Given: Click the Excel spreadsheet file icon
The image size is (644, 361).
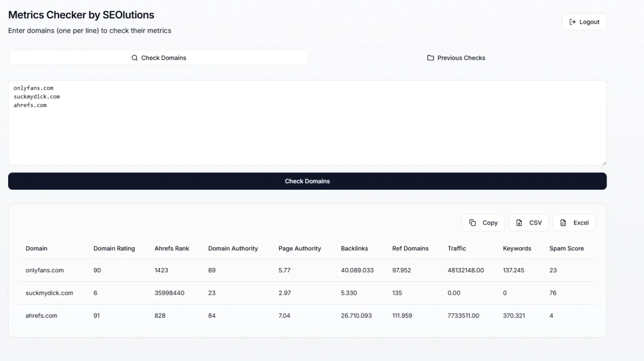Looking at the screenshot, I should click(563, 223).
